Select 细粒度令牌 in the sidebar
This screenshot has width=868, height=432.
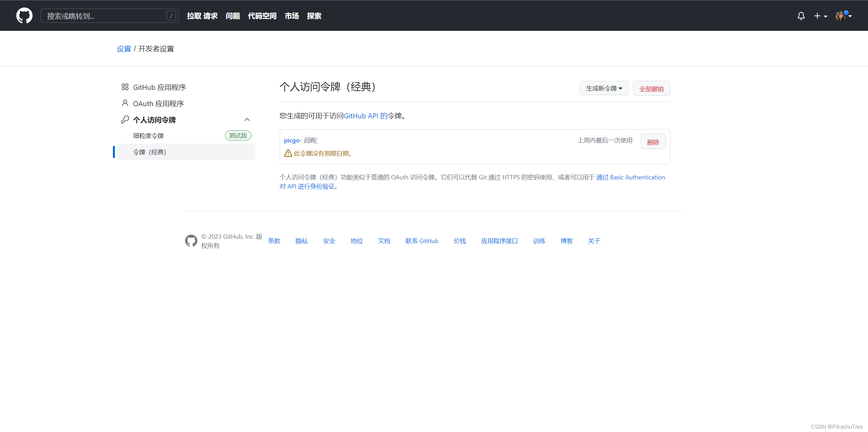148,135
